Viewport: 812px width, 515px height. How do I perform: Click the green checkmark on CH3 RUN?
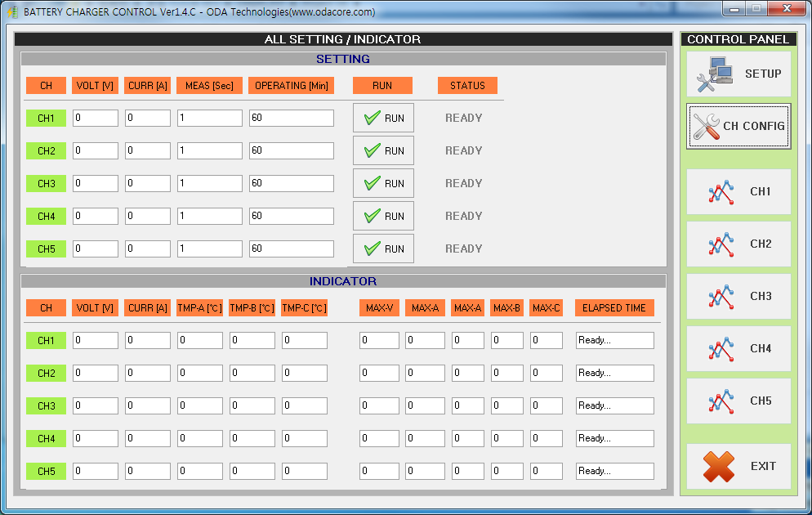pos(373,183)
